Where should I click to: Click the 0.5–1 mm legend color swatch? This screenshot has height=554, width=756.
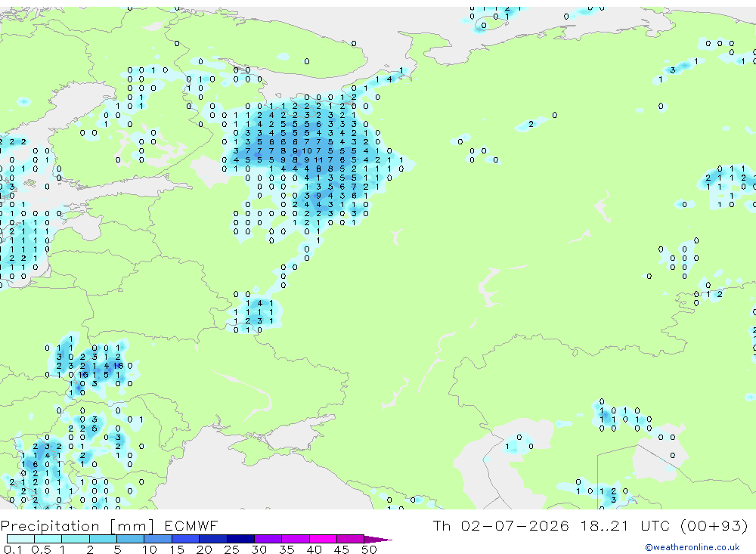tap(48, 539)
